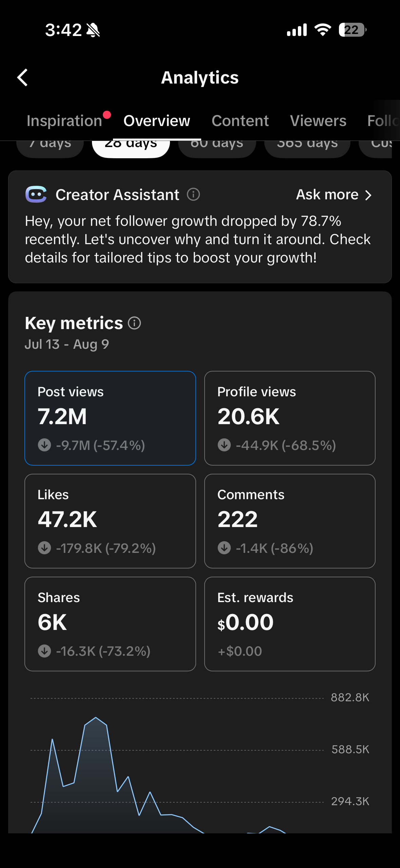The image size is (400, 868).
Task: Tap the silent mode bell icon
Action: 93,30
